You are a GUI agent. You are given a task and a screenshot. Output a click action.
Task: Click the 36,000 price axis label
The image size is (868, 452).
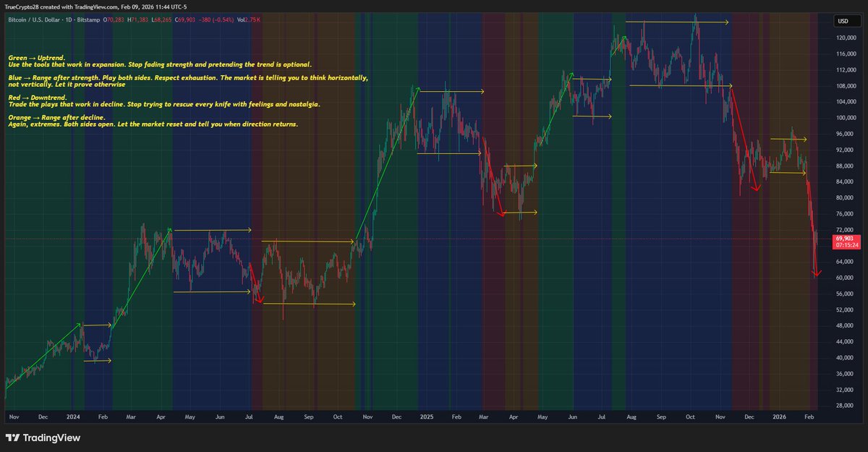click(843, 374)
